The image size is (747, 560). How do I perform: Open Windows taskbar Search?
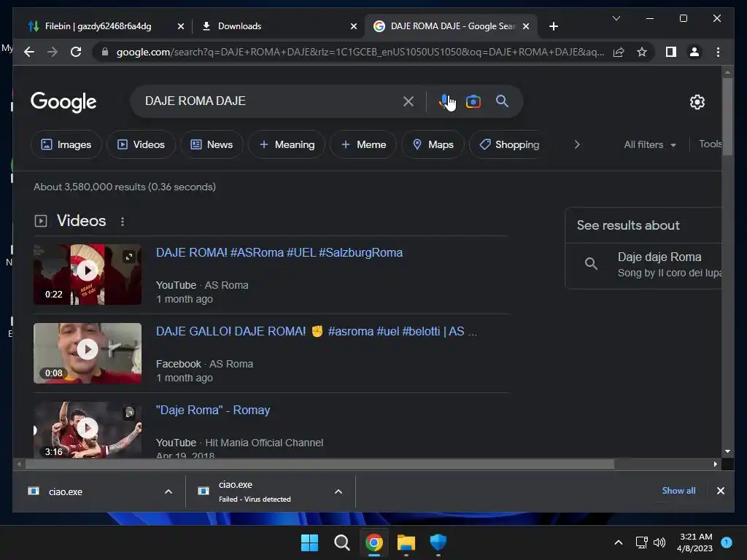coord(341,542)
